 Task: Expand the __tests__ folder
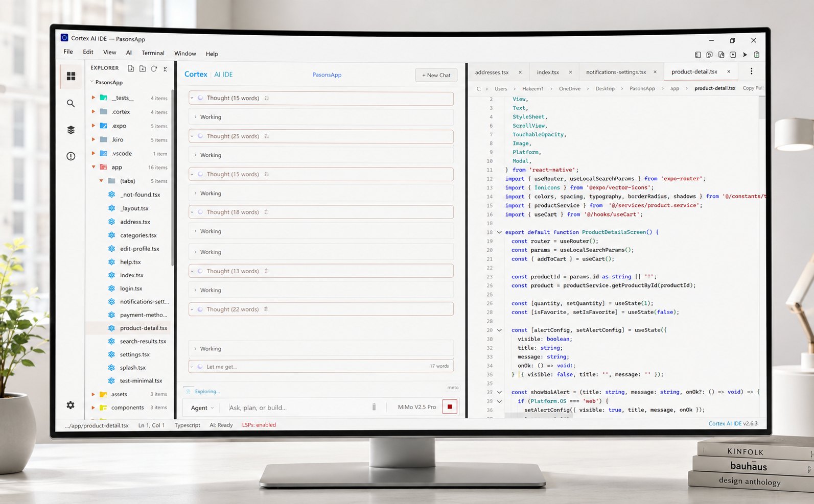click(x=94, y=98)
